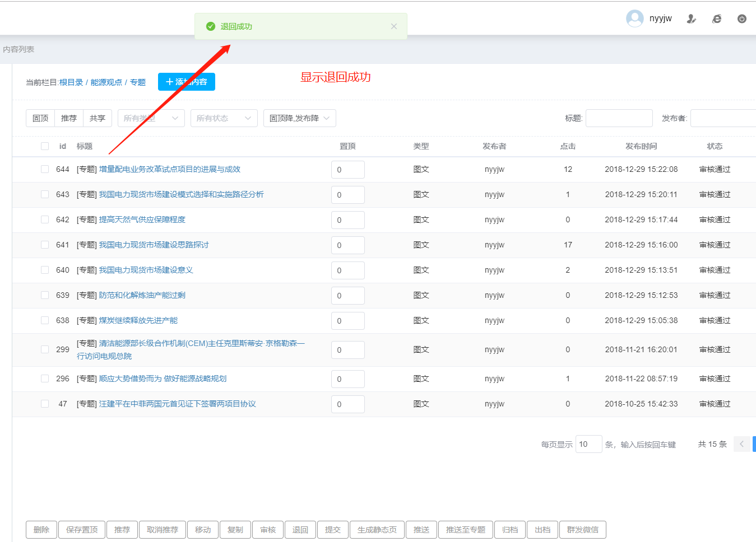Expand the 所有类型 dropdown
Viewport: 756px width, 542px height.
[151, 118]
